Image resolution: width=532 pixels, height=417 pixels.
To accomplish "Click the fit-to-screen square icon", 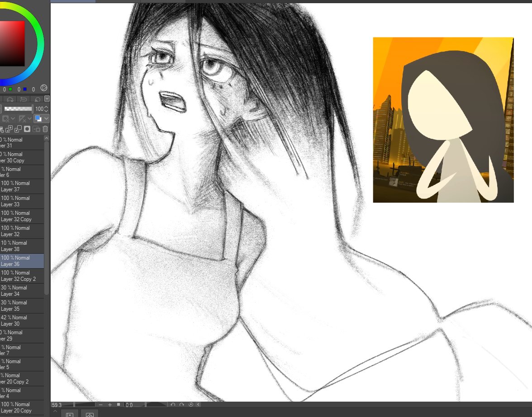I will 119,404.
